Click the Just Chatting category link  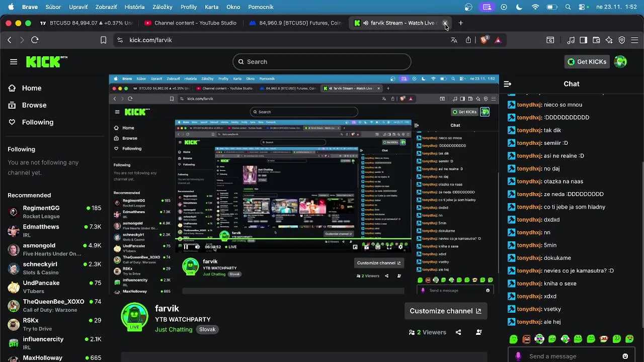[174, 329]
